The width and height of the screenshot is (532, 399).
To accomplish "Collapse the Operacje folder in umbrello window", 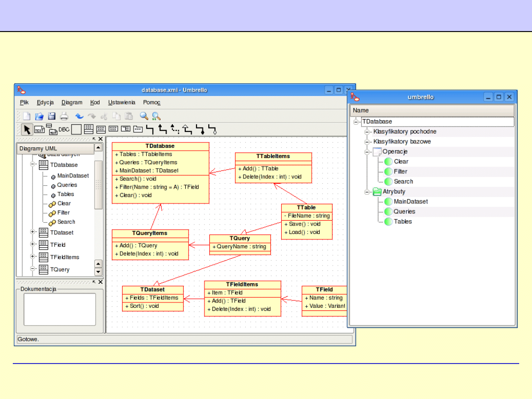I will click(367, 152).
